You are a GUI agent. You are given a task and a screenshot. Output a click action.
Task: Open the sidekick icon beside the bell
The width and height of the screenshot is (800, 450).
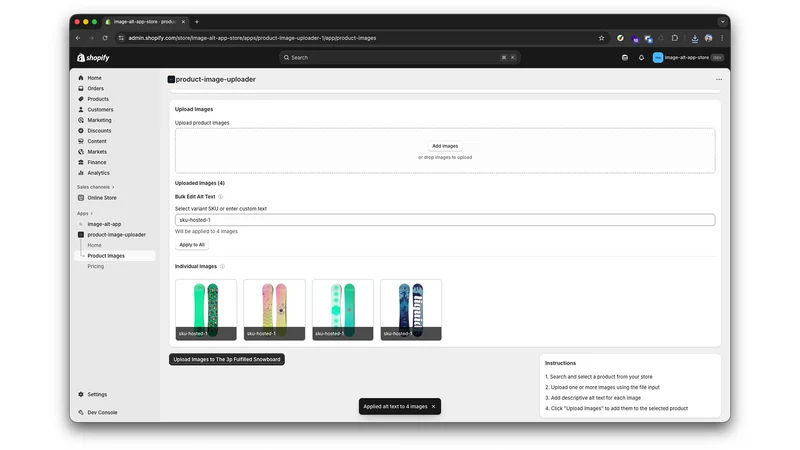coord(624,58)
